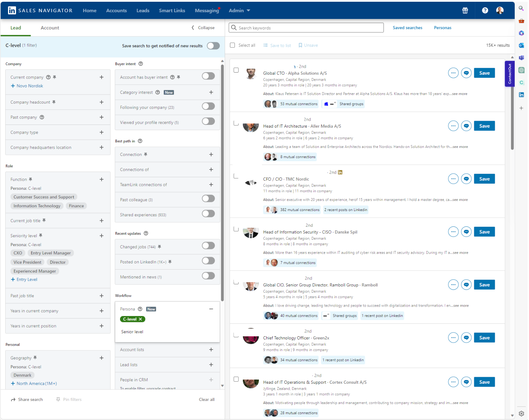Open Smart Links in navigation bar
Image resolution: width=529 pixels, height=420 pixels.
(172, 10)
